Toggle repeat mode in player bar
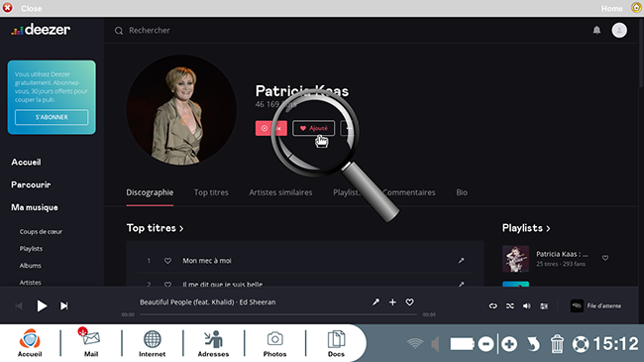 [492, 306]
